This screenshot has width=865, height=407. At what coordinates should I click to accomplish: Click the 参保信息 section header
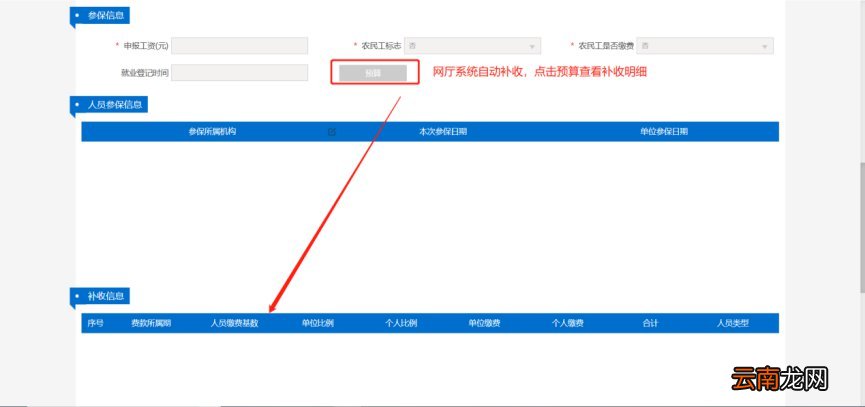click(100, 16)
